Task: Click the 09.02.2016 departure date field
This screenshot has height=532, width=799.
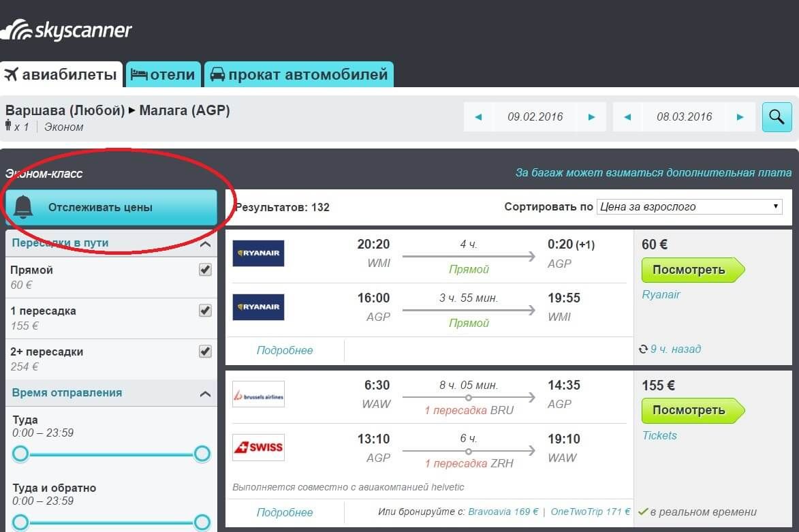Action: [535, 117]
